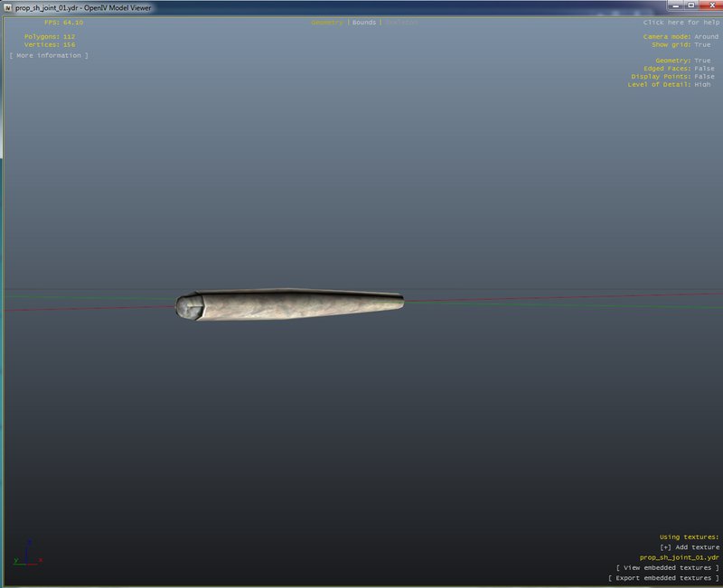Toggle Show grid setting

point(702,44)
